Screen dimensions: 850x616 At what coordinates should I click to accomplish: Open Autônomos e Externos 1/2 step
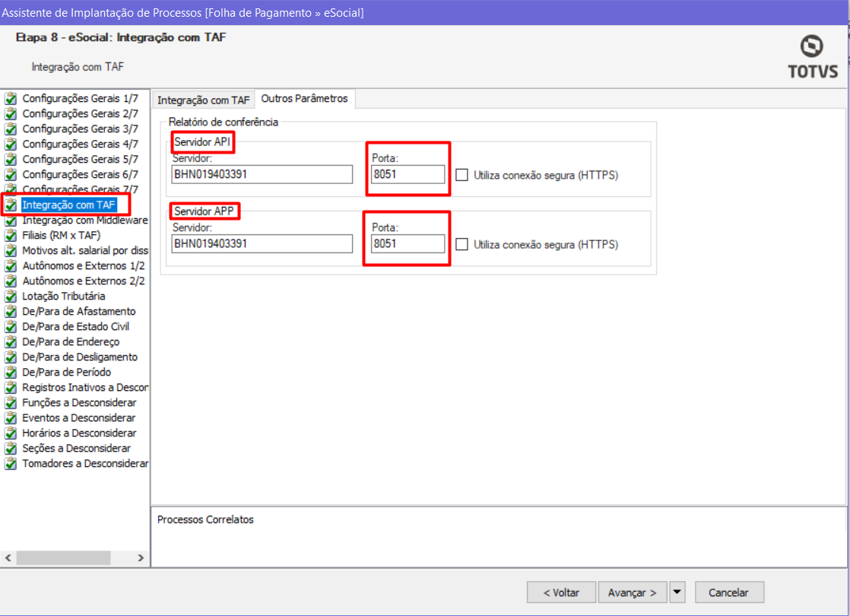[84, 265]
